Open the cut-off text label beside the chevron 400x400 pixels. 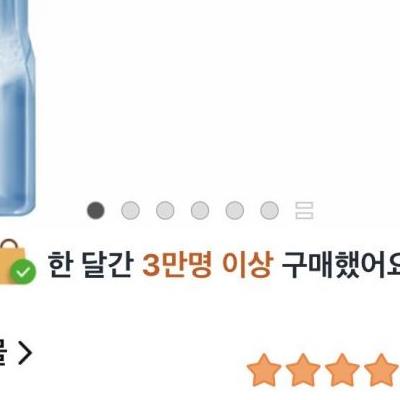click(x=3, y=353)
